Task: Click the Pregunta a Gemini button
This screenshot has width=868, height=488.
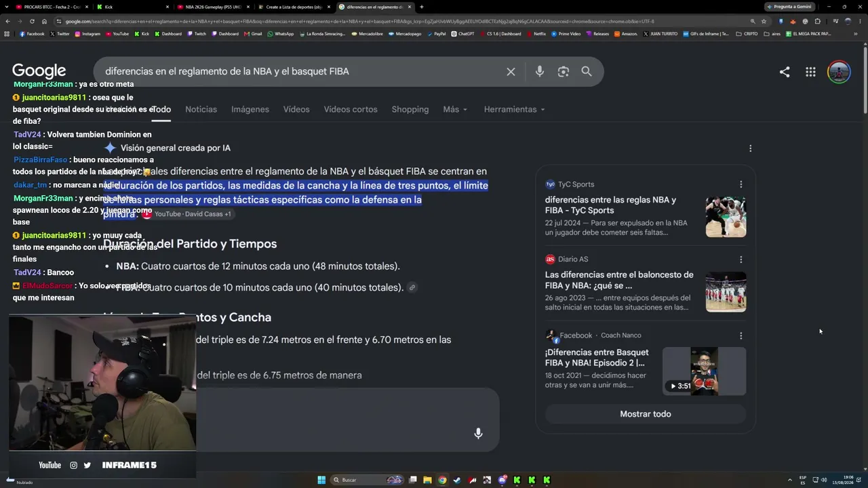Action: click(789, 7)
